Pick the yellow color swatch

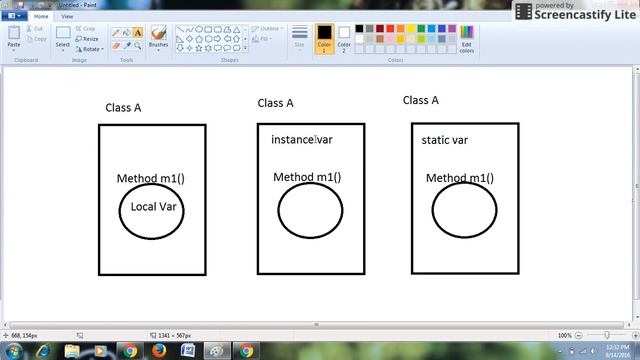411,29
